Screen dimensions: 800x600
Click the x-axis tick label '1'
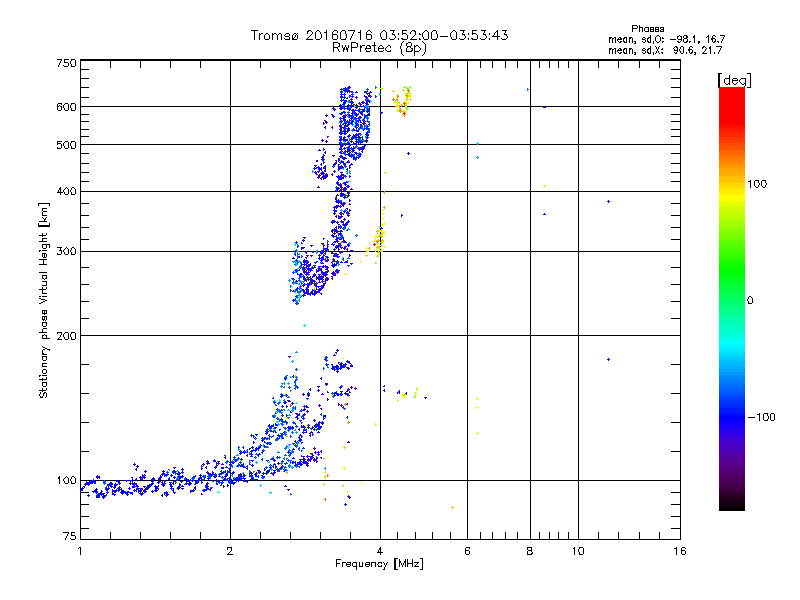(x=80, y=551)
